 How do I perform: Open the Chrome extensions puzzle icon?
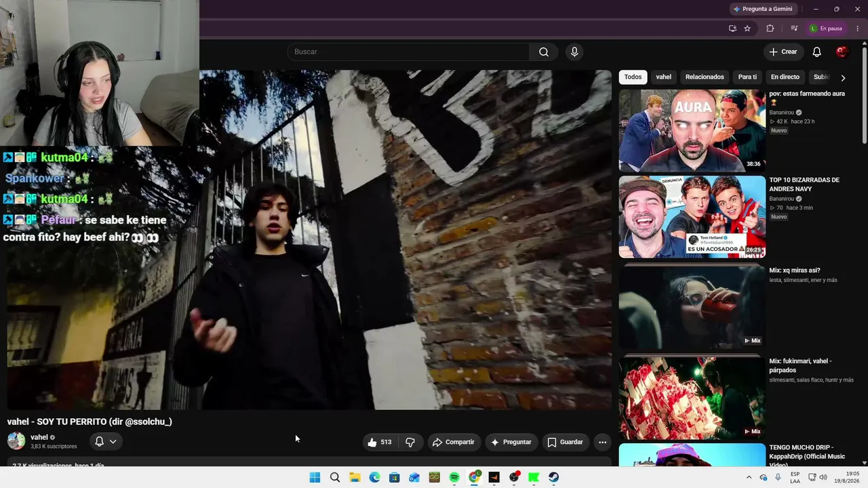click(x=770, y=28)
